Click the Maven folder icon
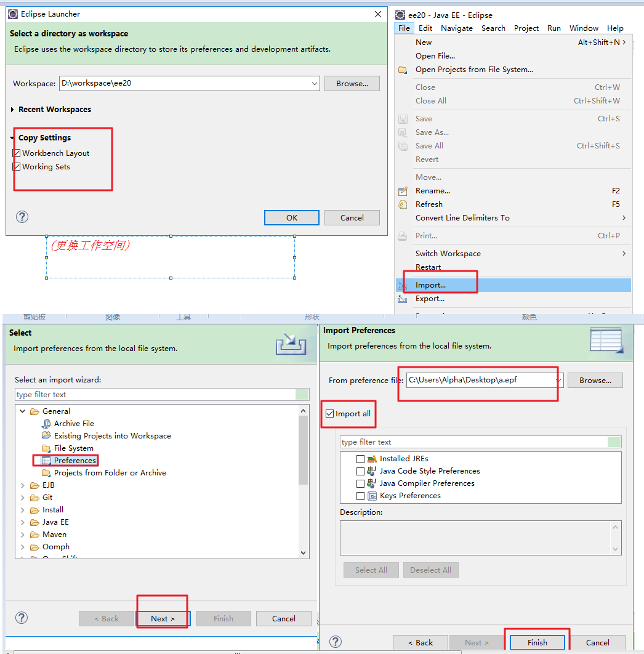The height and width of the screenshot is (654, 644). point(34,535)
